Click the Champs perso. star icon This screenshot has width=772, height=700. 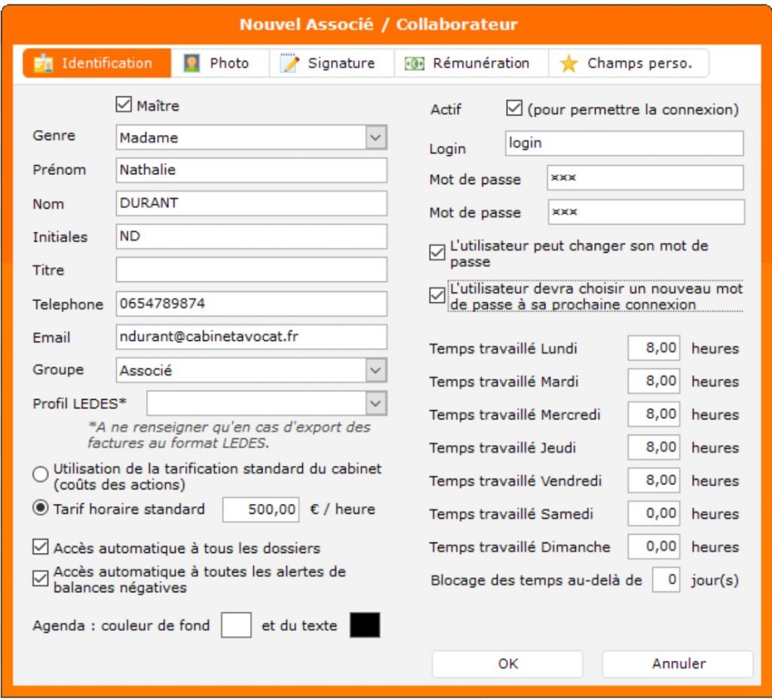(x=568, y=63)
